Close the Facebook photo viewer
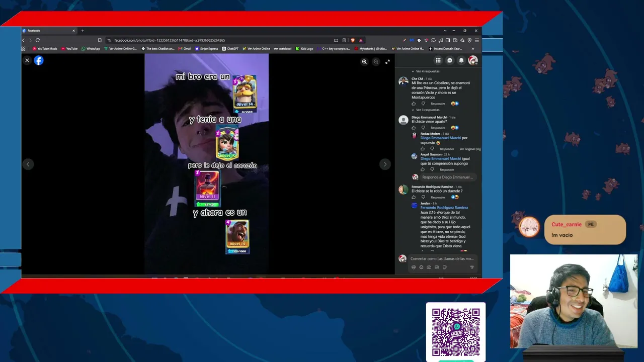This screenshot has width=644, height=362. click(27, 60)
